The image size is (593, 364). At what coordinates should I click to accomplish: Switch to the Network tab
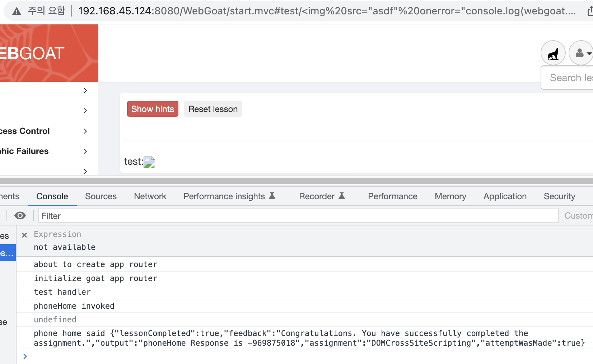(x=150, y=196)
